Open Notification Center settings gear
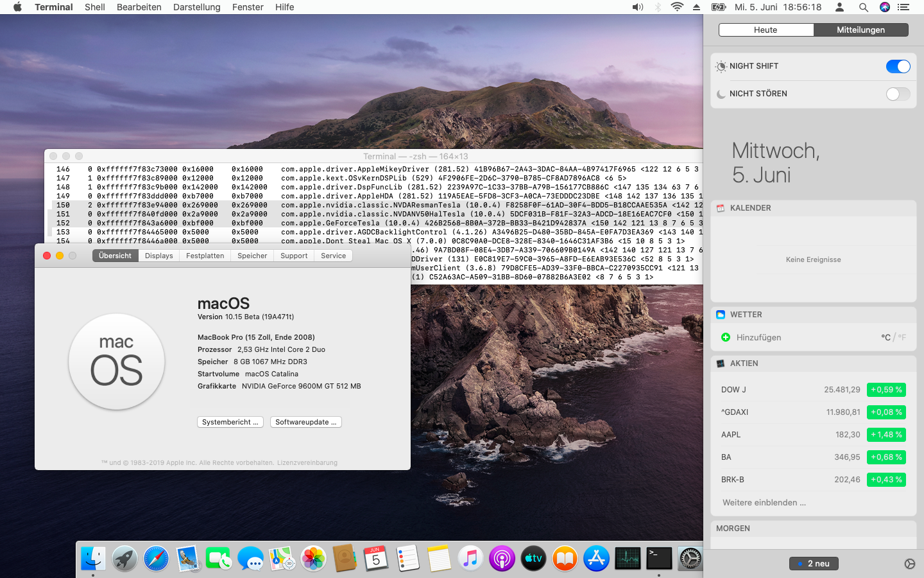This screenshot has width=924, height=578. (910, 564)
